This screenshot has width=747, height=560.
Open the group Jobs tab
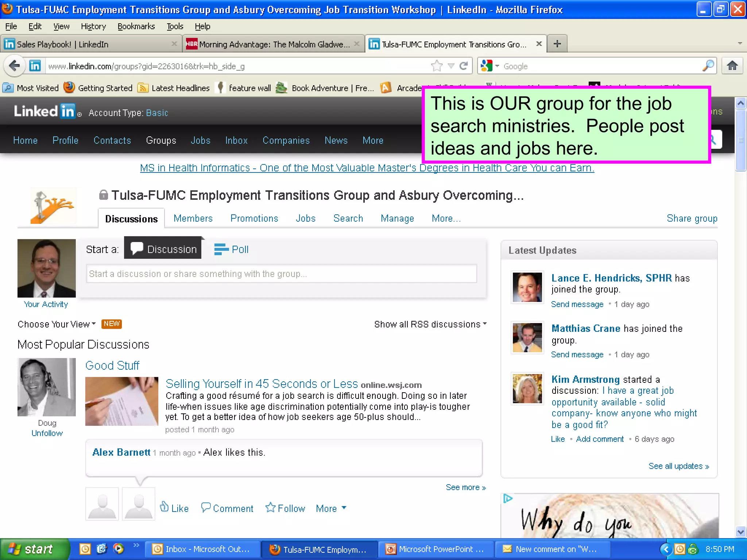click(x=306, y=218)
